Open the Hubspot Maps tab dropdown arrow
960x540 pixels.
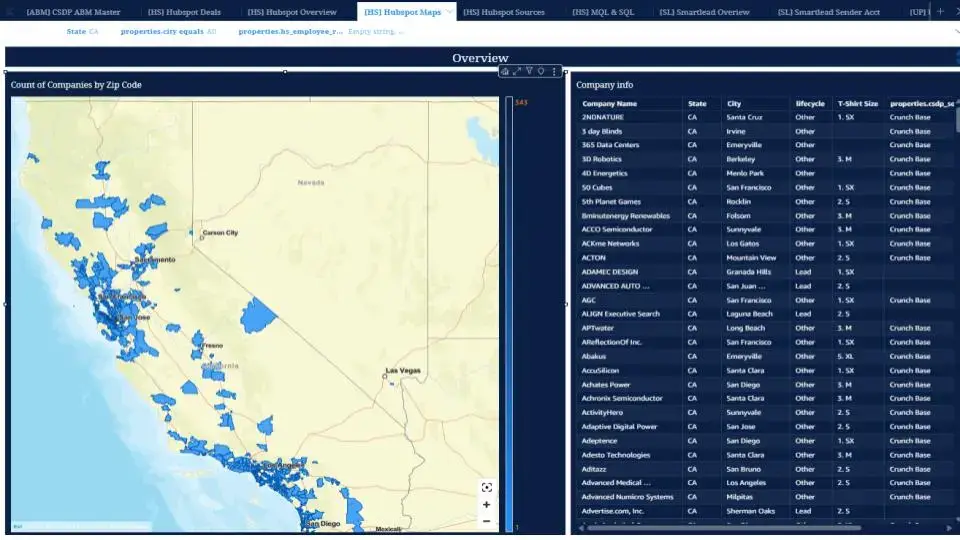449,11
